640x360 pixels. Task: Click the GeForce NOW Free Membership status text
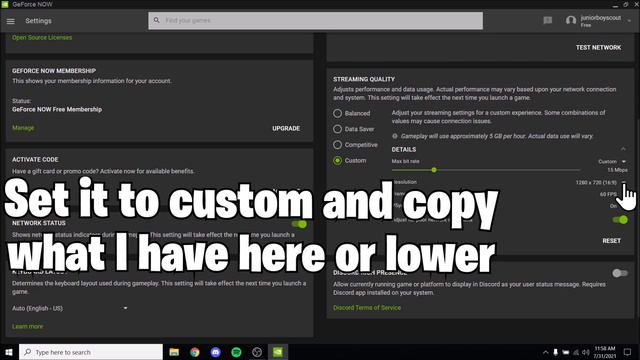57,109
